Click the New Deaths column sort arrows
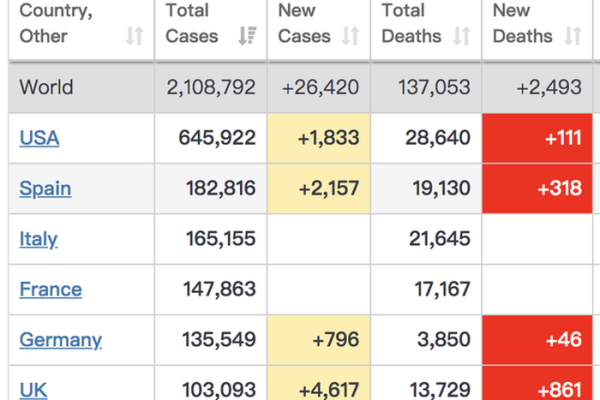The height and width of the screenshot is (400, 600). [x=573, y=37]
